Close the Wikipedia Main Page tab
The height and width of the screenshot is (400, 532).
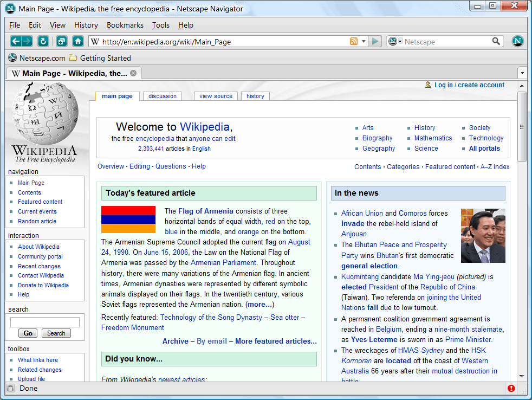click(x=133, y=73)
